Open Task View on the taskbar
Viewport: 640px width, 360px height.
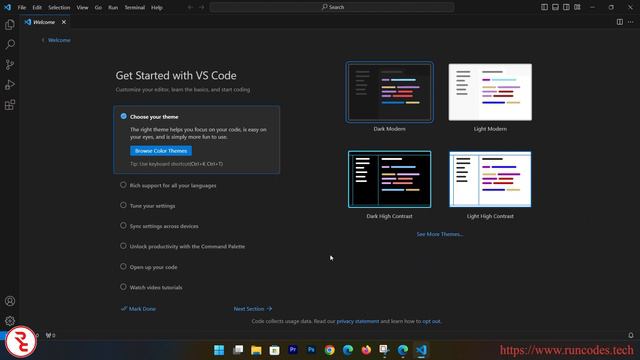pyautogui.click(x=238, y=350)
